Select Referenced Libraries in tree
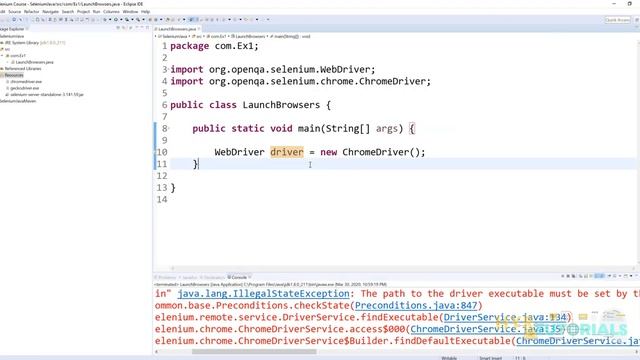The height and width of the screenshot is (360, 640). 21,69
